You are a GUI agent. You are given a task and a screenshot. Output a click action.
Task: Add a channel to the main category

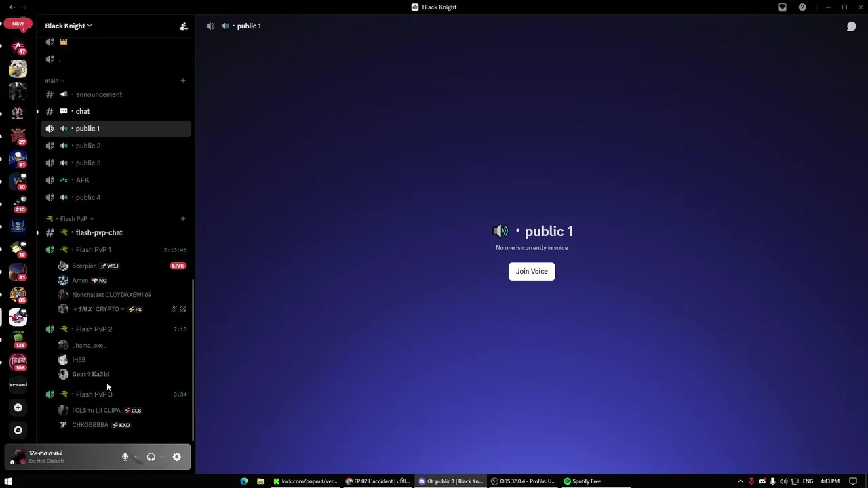pyautogui.click(x=182, y=81)
